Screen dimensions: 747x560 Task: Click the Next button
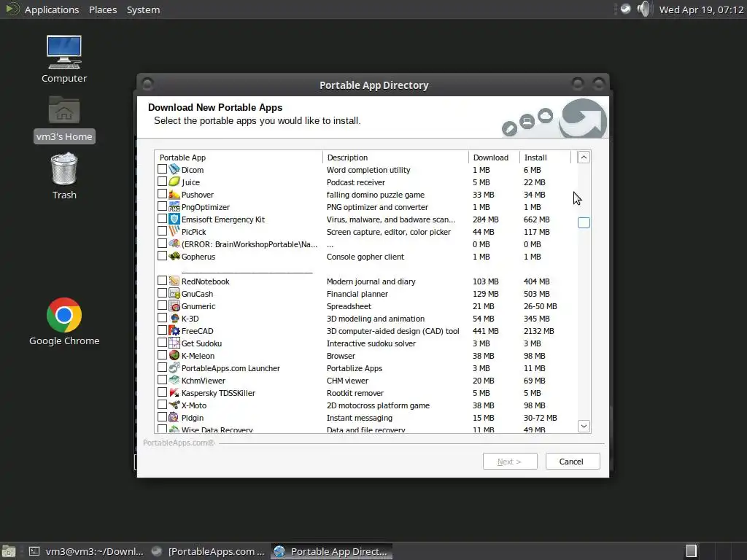point(510,462)
